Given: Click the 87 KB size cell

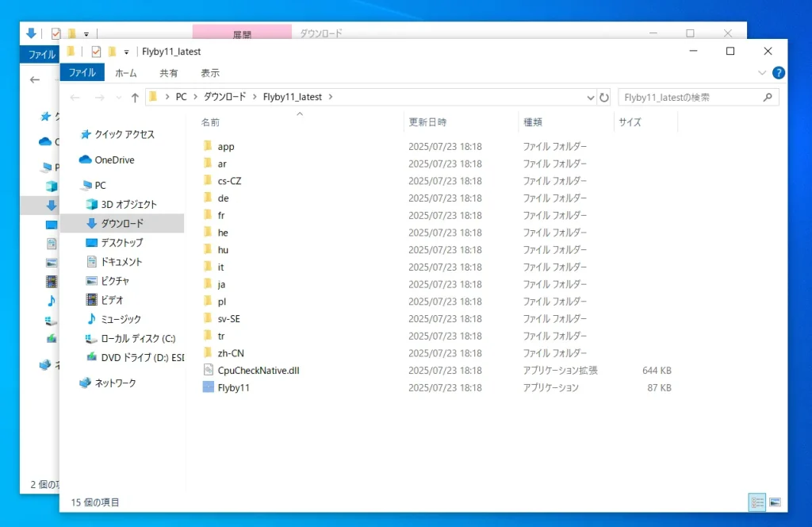Looking at the screenshot, I should point(659,387).
